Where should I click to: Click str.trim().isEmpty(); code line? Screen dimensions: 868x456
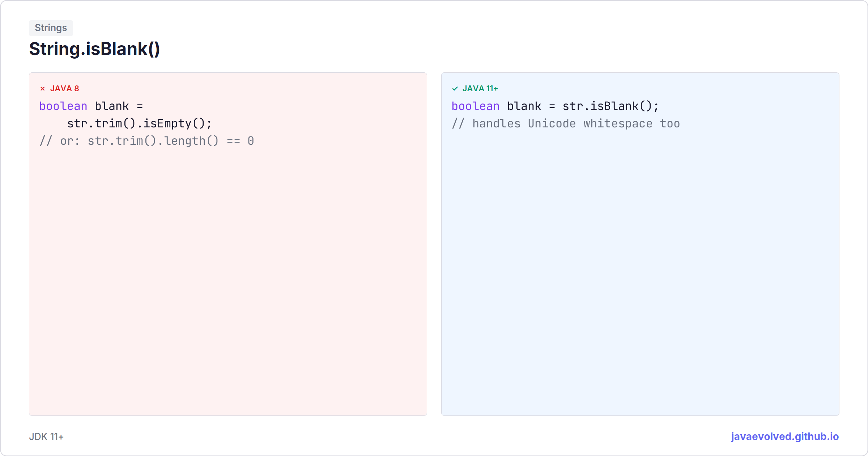[x=140, y=123]
